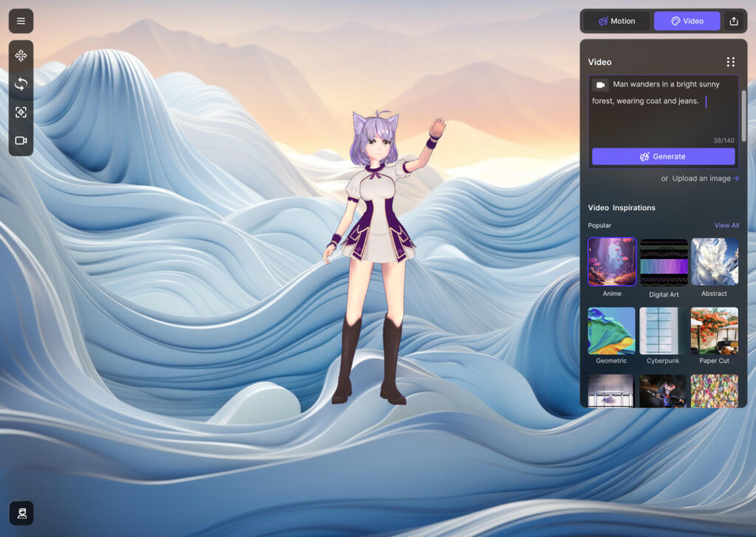Image resolution: width=756 pixels, height=537 pixels.
Task: Open the hamburger menu
Action: 21,21
